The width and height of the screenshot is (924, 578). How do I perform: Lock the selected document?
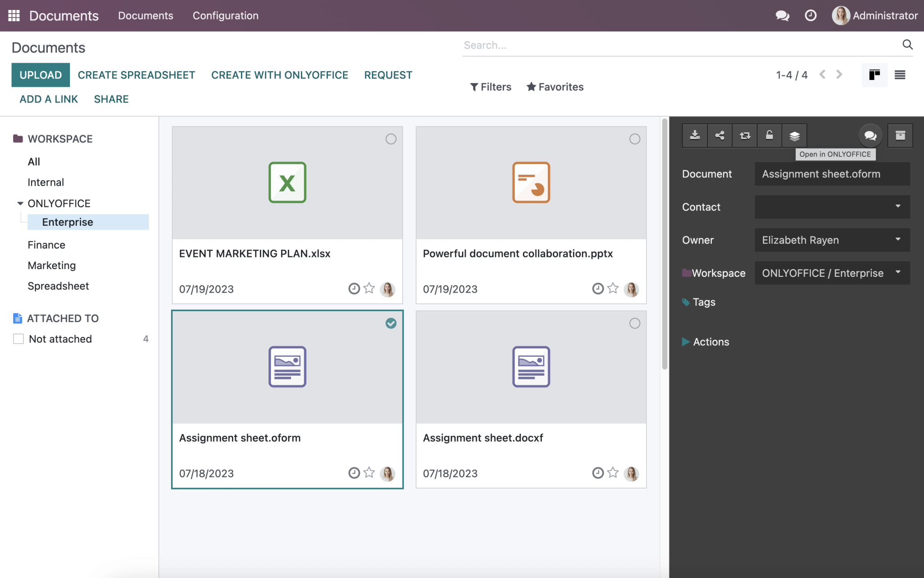coord(769,135)
